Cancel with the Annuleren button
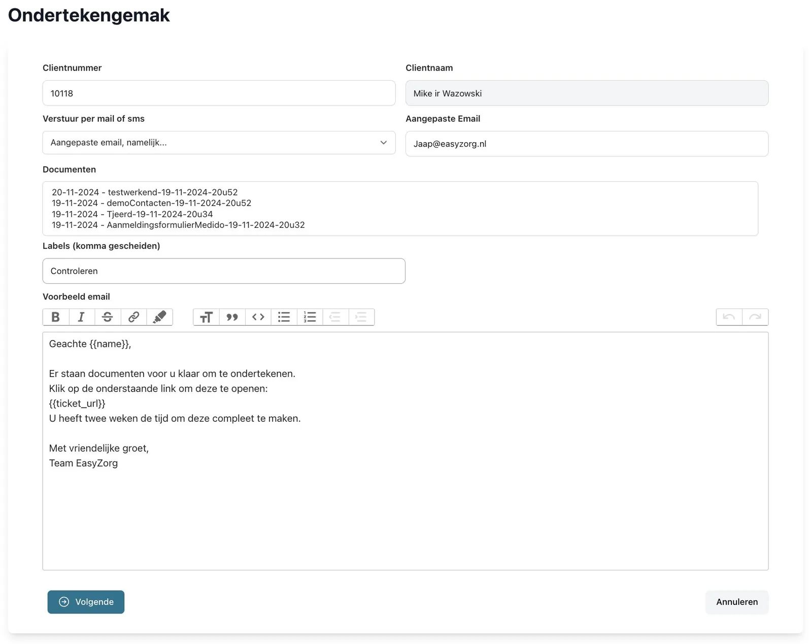 point(737,602)
